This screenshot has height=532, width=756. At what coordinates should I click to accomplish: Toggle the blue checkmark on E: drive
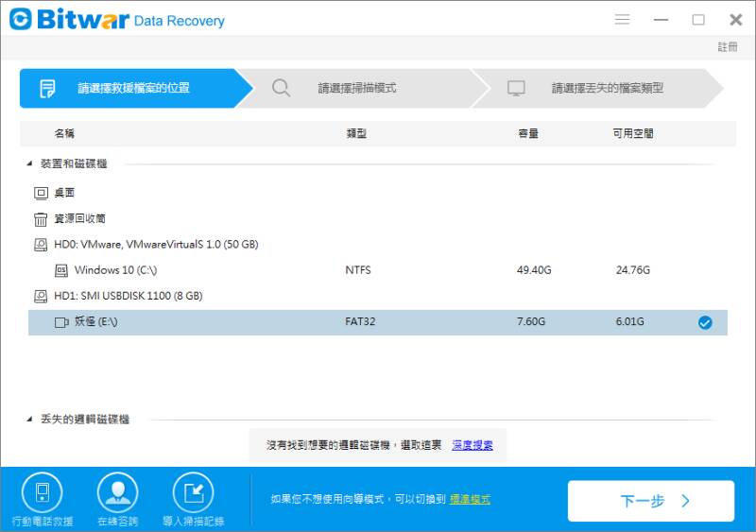coord(705,322)
